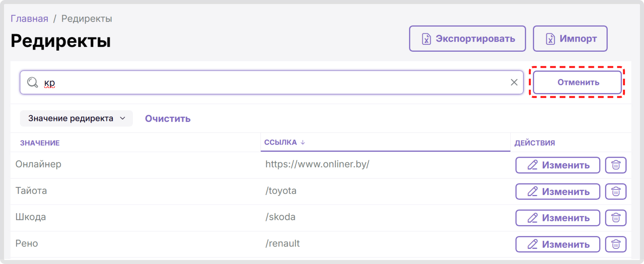Go to Главная breadcrumb link
Image resolution: width=644 pixels, height=264 pixels.
(29, 19)
